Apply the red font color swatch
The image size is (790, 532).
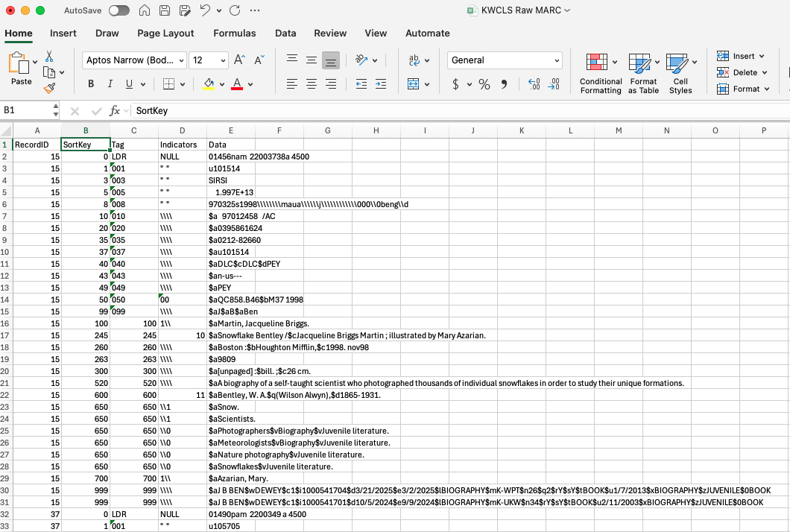click(237, 84)
